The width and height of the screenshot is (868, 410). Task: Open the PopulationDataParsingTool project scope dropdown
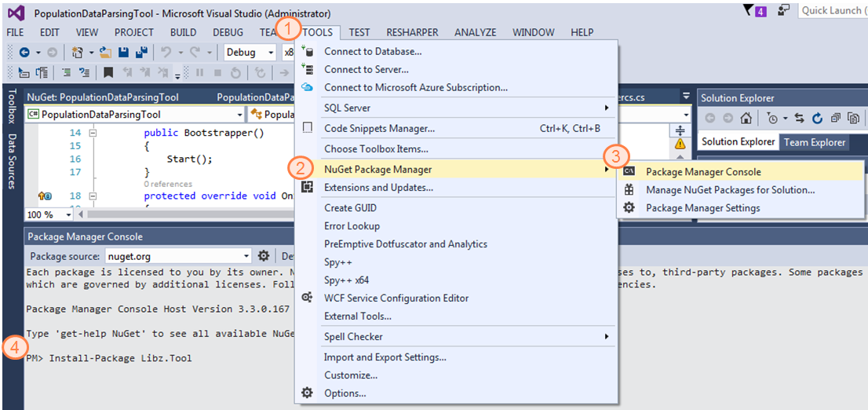[x=135, y=115]
